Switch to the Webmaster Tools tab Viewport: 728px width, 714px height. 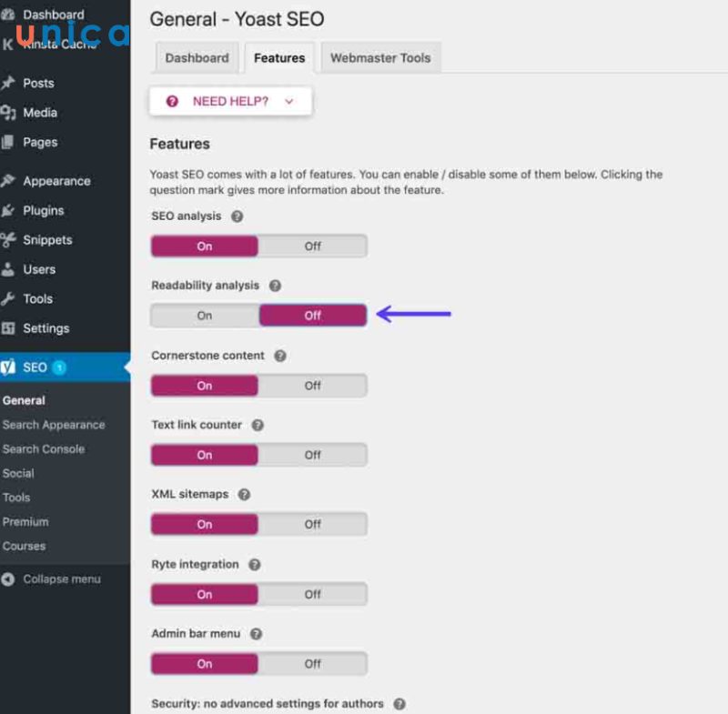(380, 58)
